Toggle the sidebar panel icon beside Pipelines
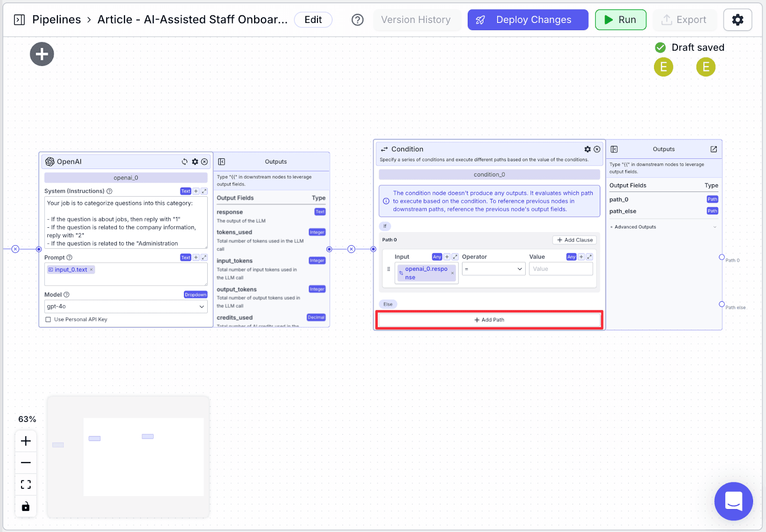The height and width of the screenshot is (532, 766). [x=19, y=20]
